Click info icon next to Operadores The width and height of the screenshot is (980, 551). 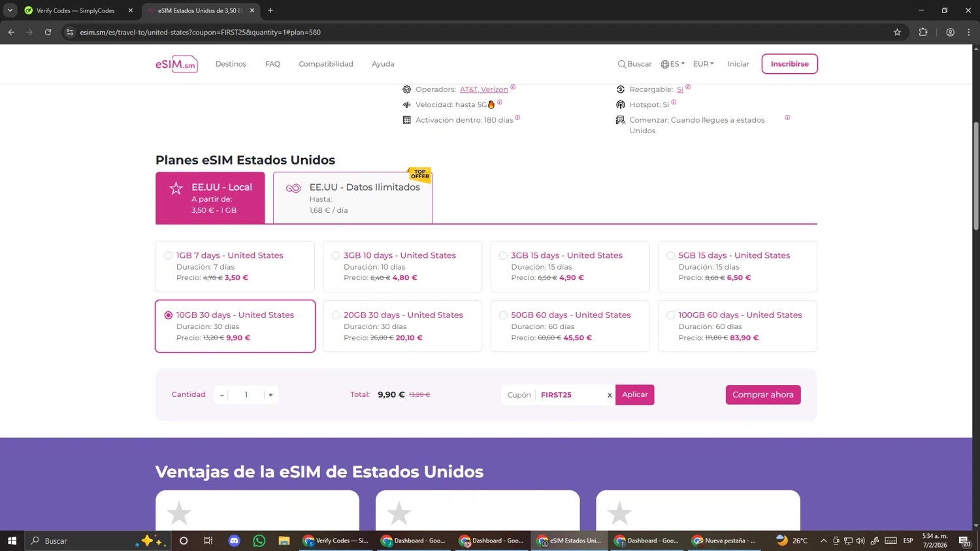(x=513, y=87)
